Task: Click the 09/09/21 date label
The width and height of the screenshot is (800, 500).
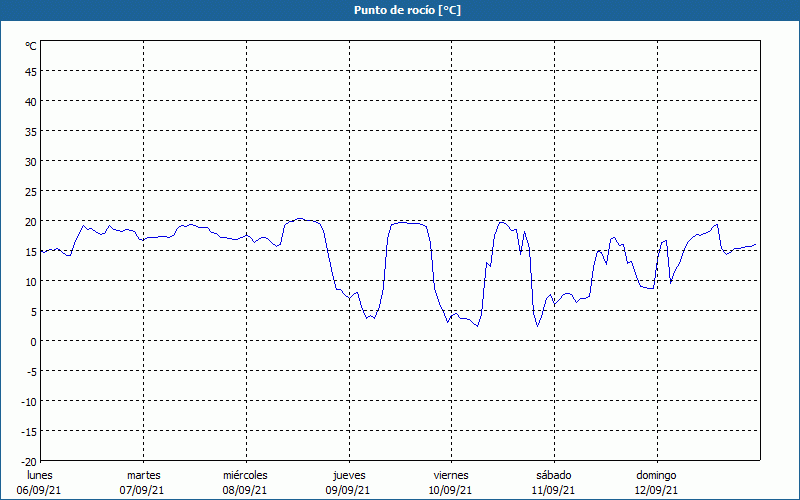Action: click(348, 490)
